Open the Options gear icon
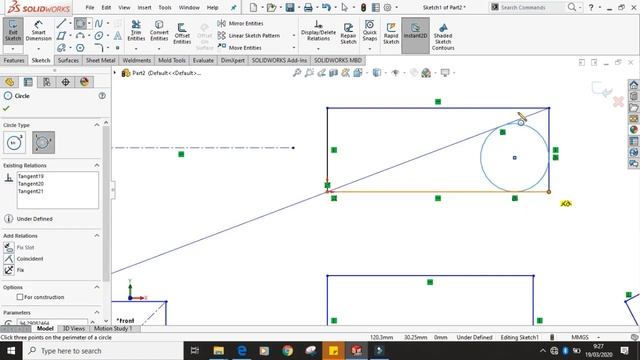Viewport: 640px width, 360px height. 387,7
